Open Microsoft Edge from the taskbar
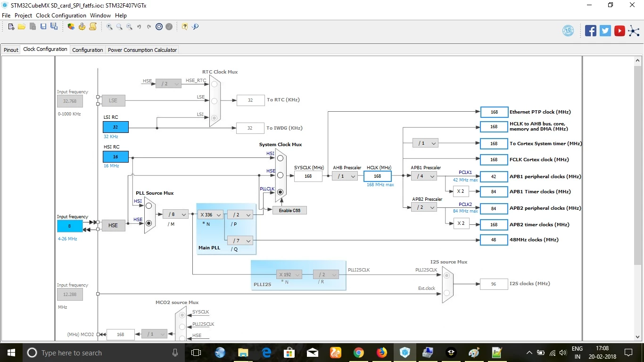The height and width of the screenshot is (362, 644). pyautogui.click(x=266, y=353)
